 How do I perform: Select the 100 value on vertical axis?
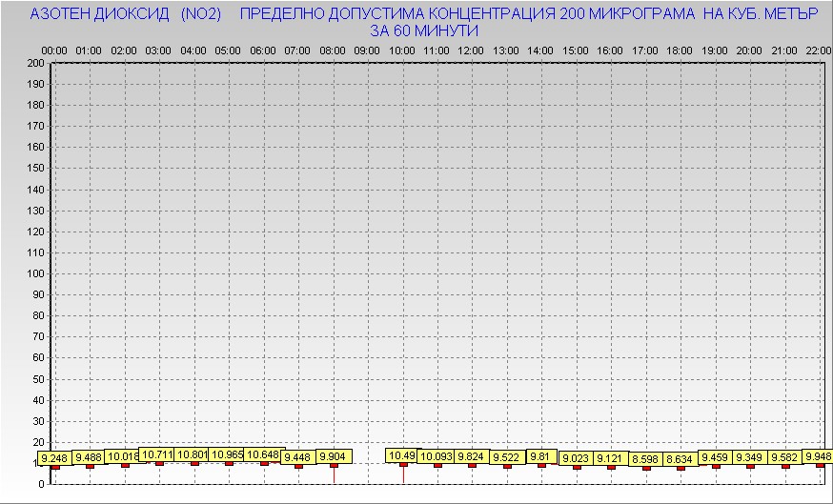[x=35, y=273]
